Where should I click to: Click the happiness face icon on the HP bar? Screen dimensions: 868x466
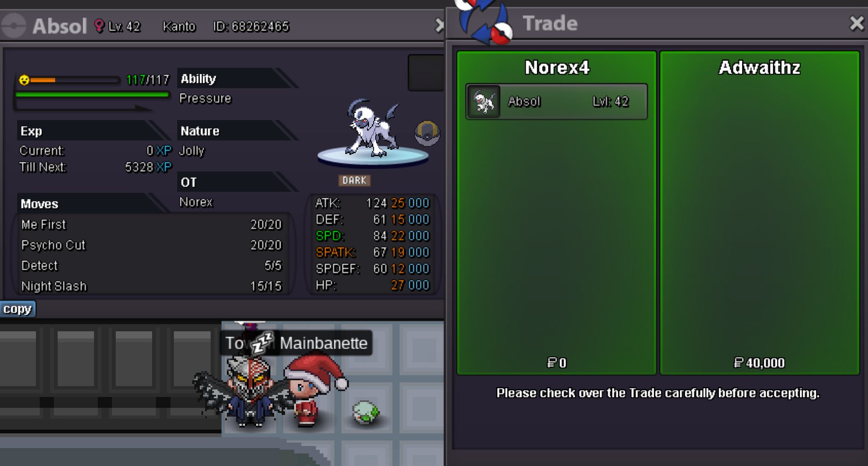[x=24, y=79]
